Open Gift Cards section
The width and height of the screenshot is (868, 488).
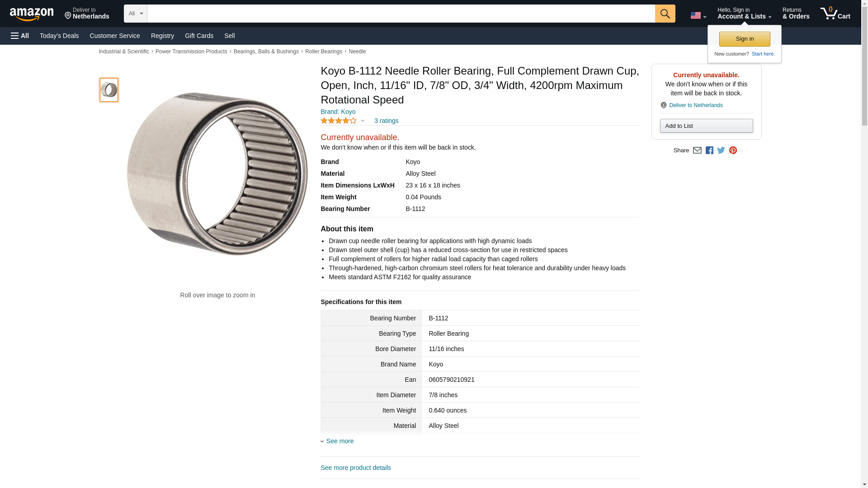[199, 36]
